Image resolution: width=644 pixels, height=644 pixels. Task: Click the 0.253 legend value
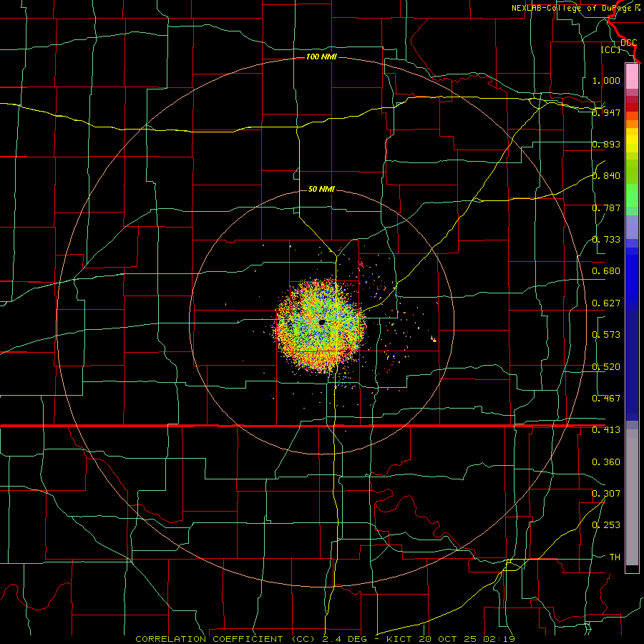[x=606, y=525]
